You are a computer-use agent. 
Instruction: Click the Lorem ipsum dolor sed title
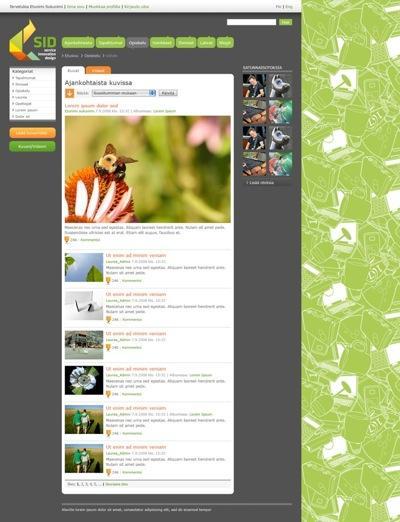91,106
